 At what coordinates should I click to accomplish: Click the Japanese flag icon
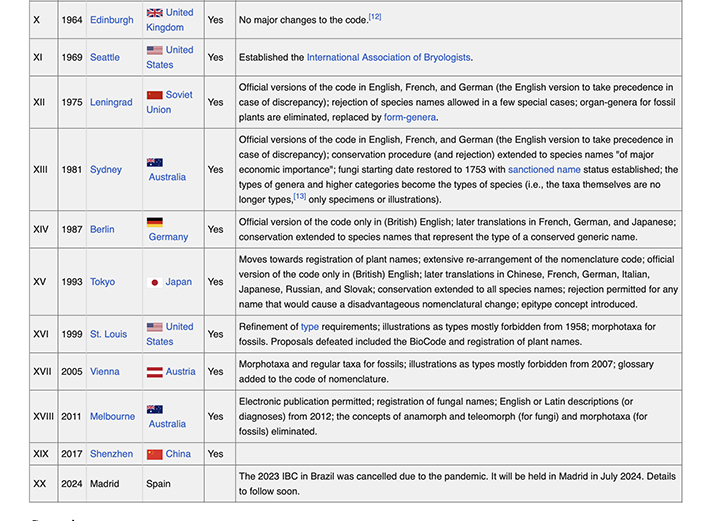tap(155, 282)
